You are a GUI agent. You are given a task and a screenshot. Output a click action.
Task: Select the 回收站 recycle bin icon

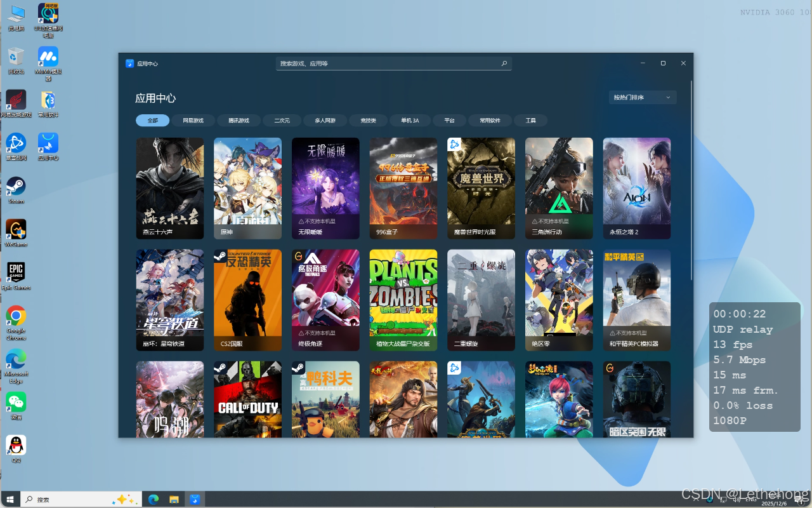(16, 60)
